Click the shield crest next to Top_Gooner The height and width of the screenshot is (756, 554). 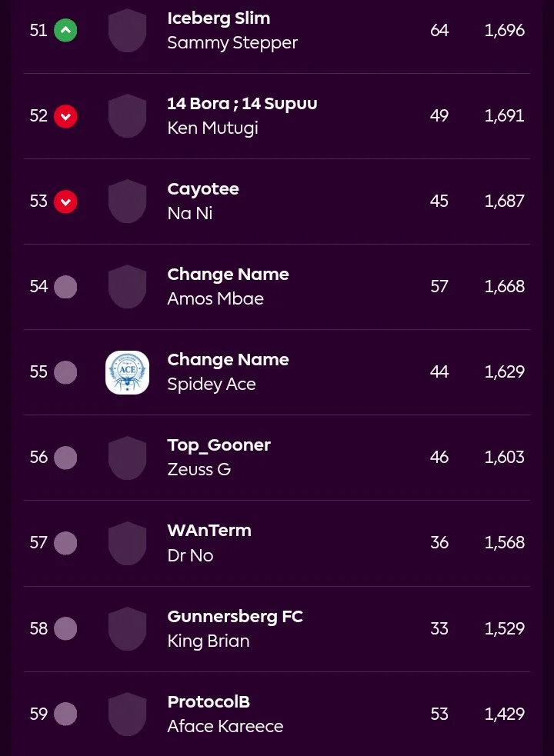pyautogui.click(x=128, y=458)
